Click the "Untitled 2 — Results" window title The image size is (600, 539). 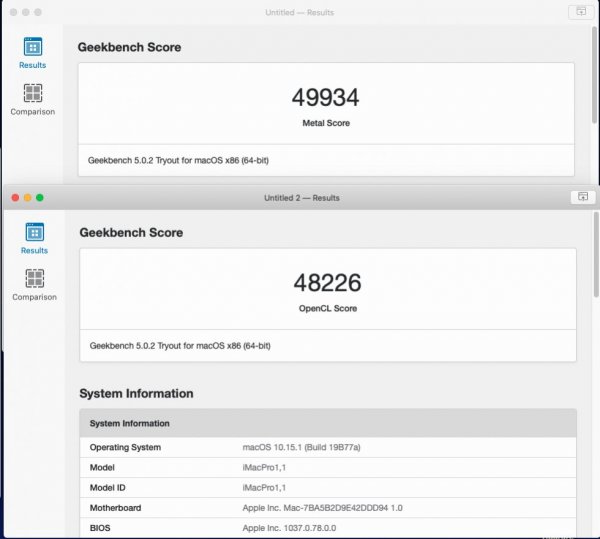(301, 198)
